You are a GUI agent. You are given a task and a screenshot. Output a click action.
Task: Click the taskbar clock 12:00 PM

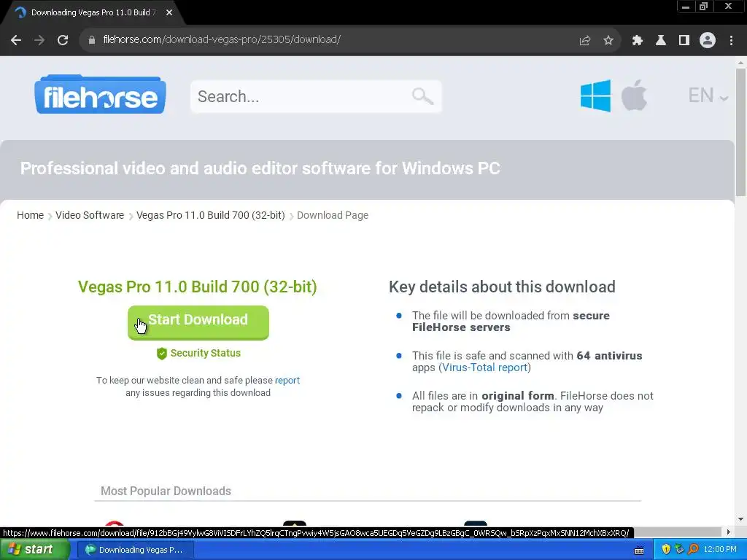720,550
